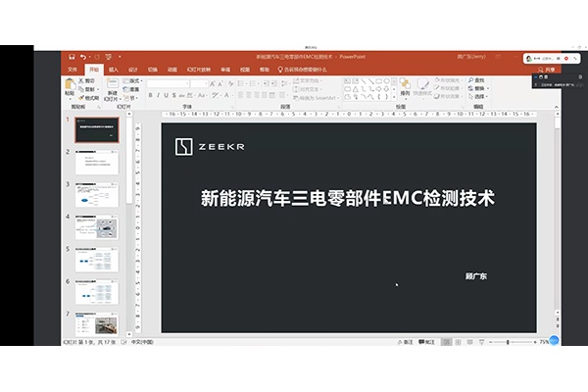Open the Insert ribbon tab

coord(114,70)
